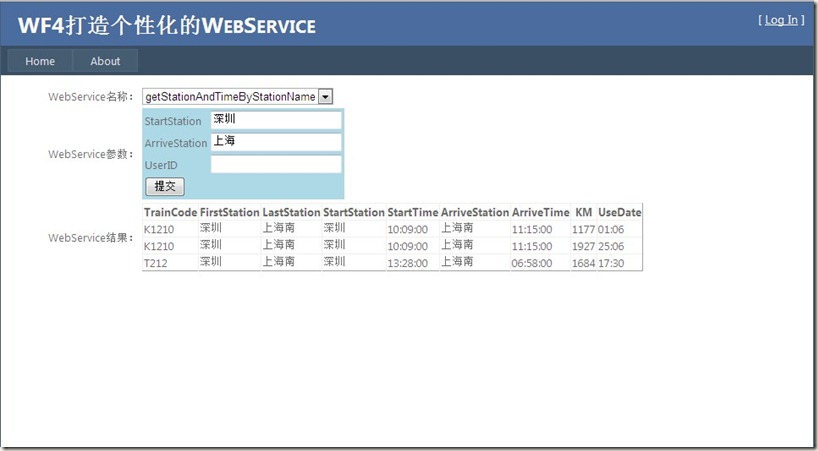818x451 pixels.
Task: Click the 1927 KM value cell
Action: pyautogui.click(x=584, y=246)
